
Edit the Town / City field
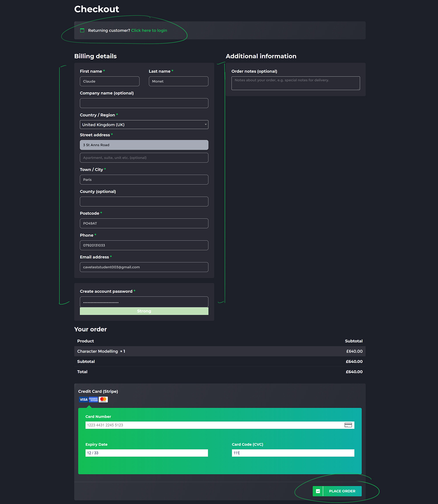click(x=144, y=180)
